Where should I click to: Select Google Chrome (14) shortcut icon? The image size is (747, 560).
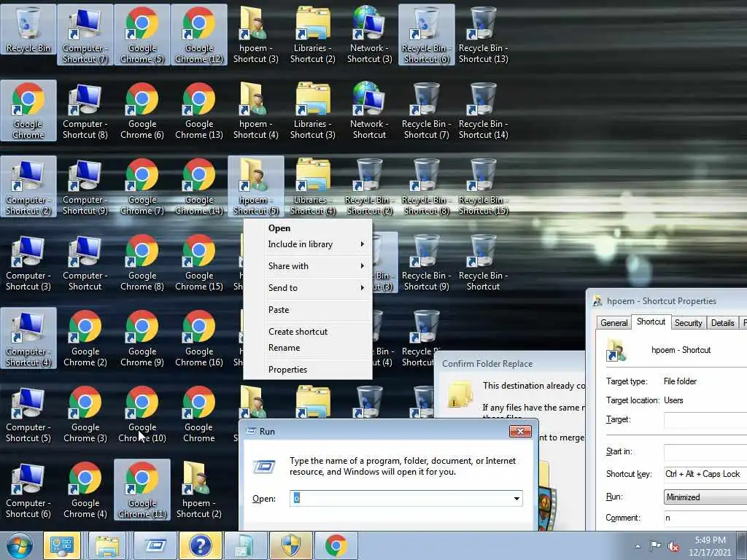(199, 187)
